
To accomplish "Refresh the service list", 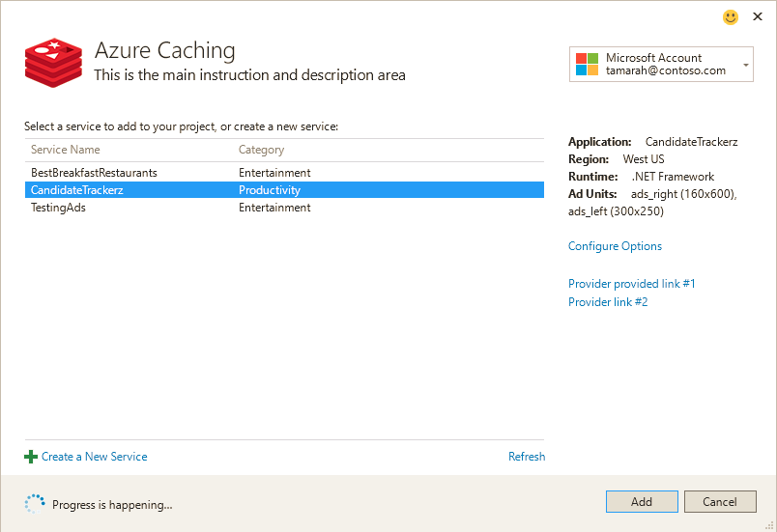I will coord(527,457).
